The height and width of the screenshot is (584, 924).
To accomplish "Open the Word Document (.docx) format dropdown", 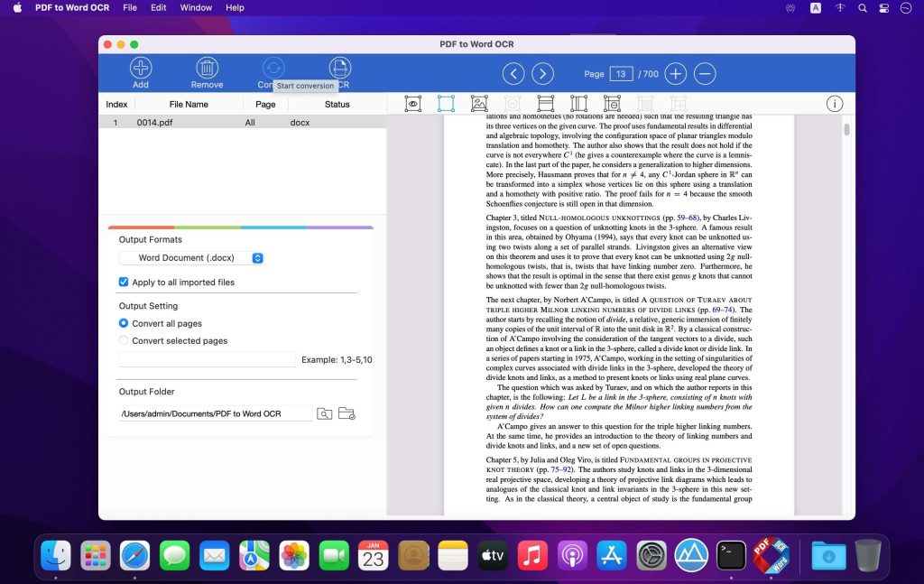I will (192, 257).
